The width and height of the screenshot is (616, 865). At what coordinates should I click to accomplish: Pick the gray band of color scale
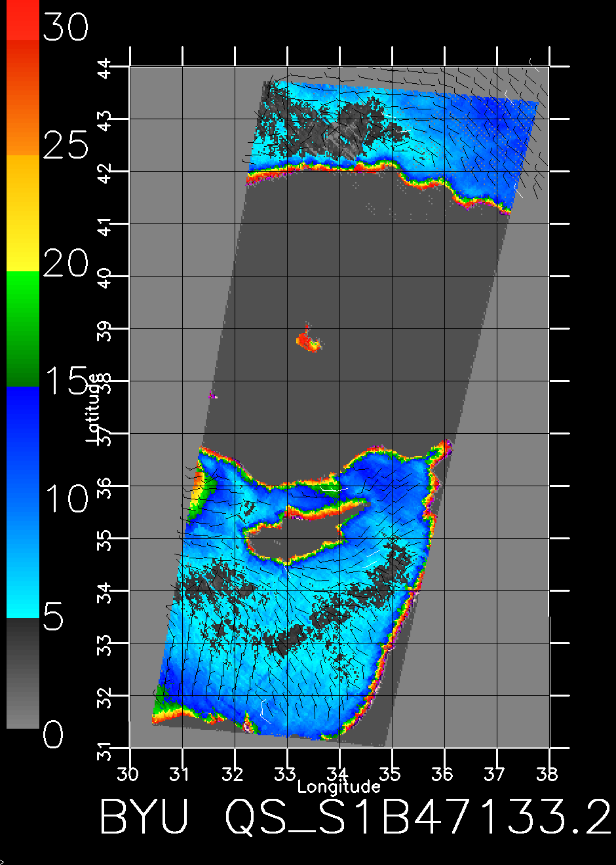22,673
